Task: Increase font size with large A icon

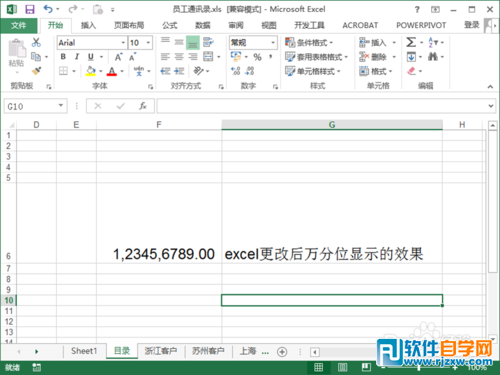Action: [x=119, y=57]
